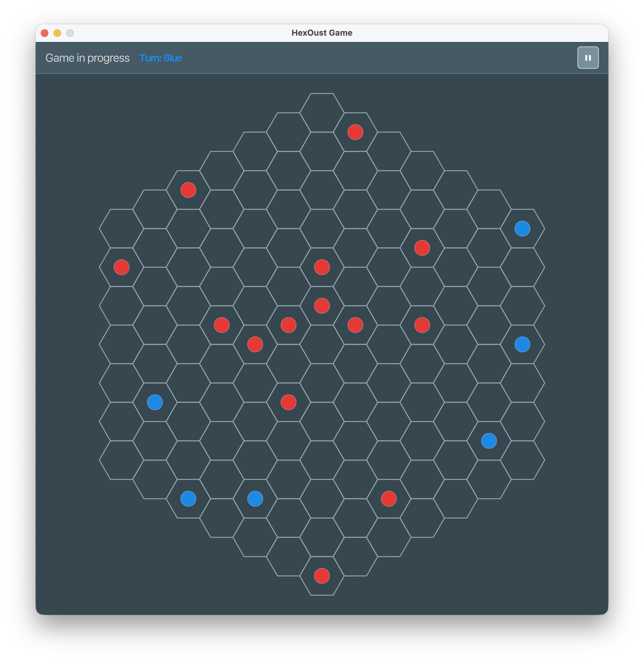Click an empty hexagon at the bottom-left corner
This screenshot has width=644, height=662.
[155, 499]
